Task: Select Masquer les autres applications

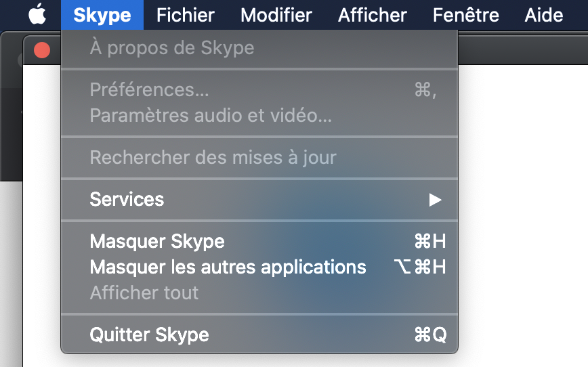Action: coord(228,267)
